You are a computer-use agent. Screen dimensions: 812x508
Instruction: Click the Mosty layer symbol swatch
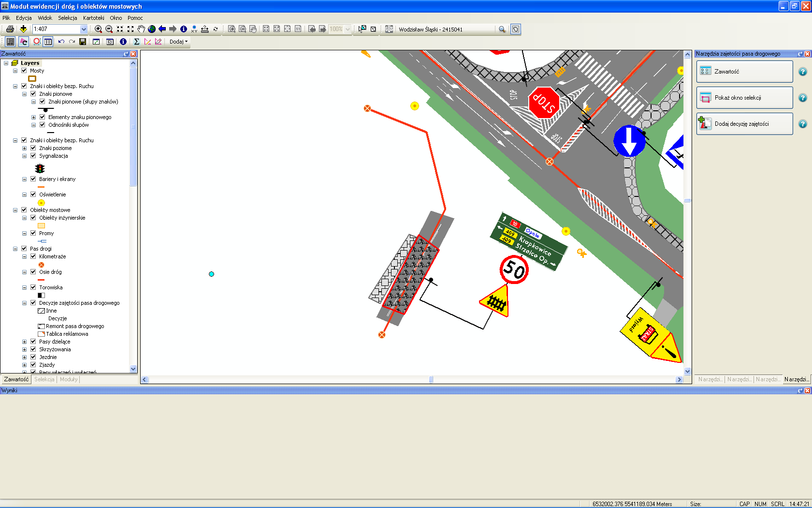32,78
